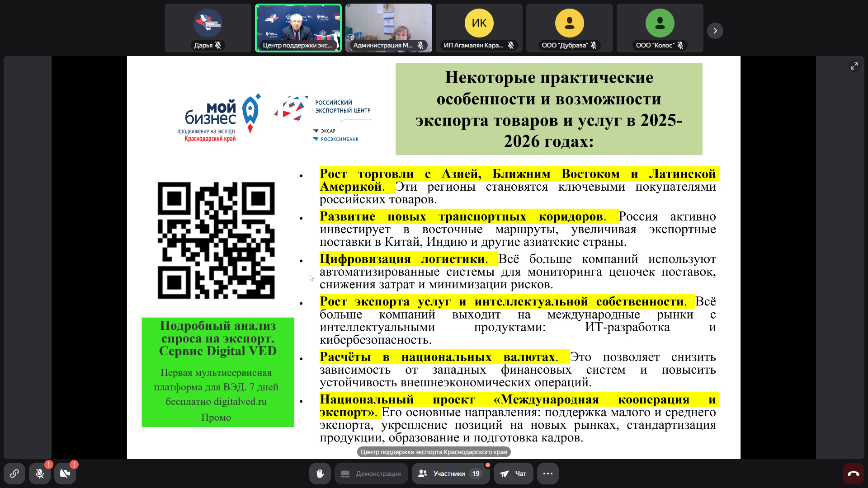Select Центр поддержки speaker video tile
Image resolution: width=868 pixels, height=488 pixels.
coord(298,25)
